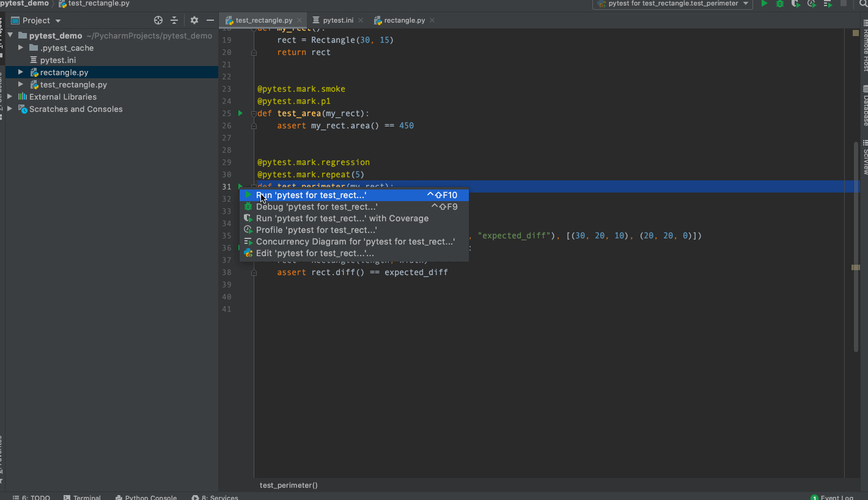Viewport: 868px width, 500px height.
Task: Click 'assert rect.diff() == expected_diff' line
Action: point(362,272)
